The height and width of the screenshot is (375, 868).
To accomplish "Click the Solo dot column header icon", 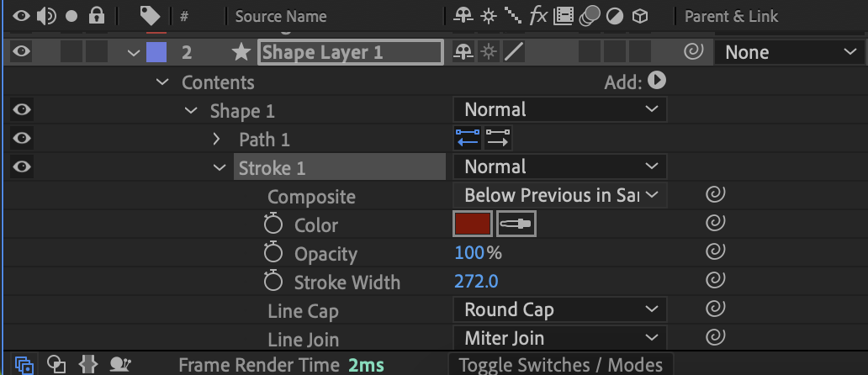I will coord(71,17).
